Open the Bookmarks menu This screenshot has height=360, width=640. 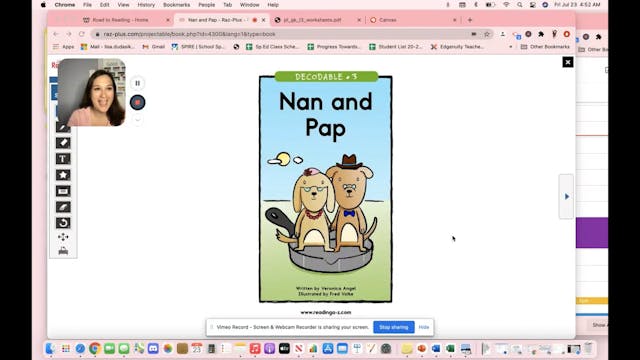pyautogui.click(x=176, y=5)
